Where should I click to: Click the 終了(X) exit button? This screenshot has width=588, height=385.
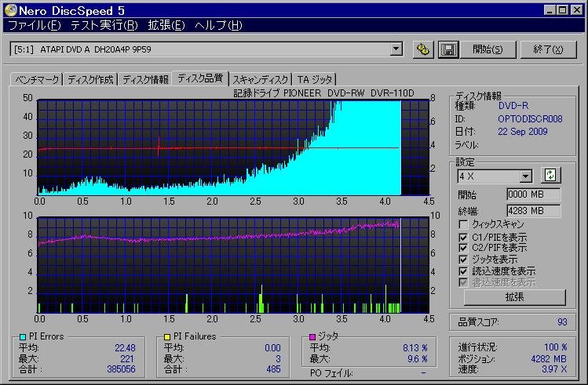[x=548, y=49]
